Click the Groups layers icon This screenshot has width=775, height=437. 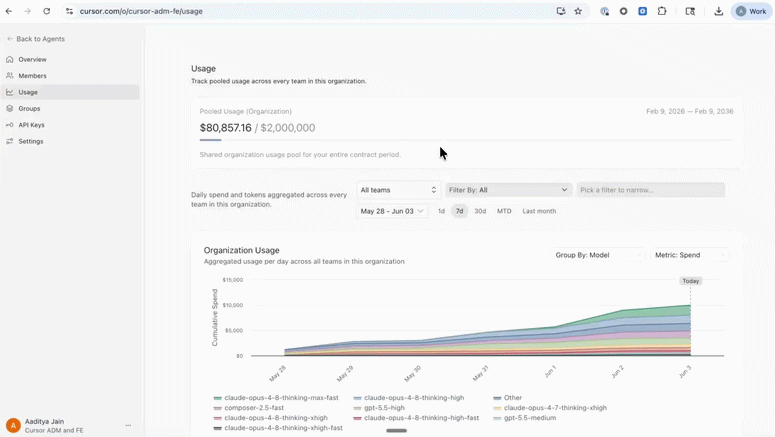[9, 108]
